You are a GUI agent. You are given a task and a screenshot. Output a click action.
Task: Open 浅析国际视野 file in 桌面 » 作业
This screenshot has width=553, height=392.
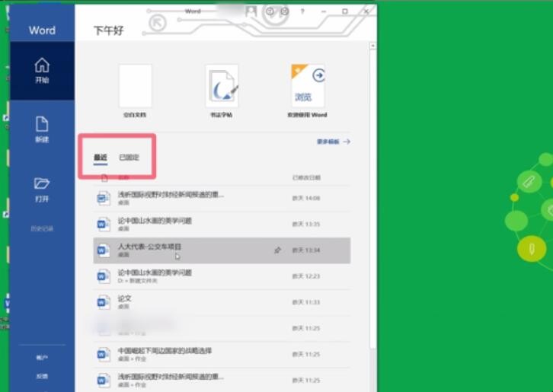coord(222,381)
